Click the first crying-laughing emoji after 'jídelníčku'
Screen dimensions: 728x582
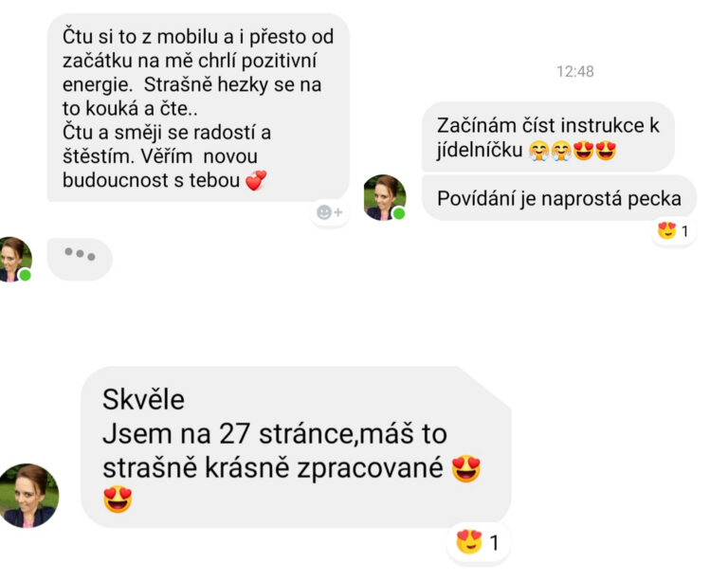pos(538,151)
